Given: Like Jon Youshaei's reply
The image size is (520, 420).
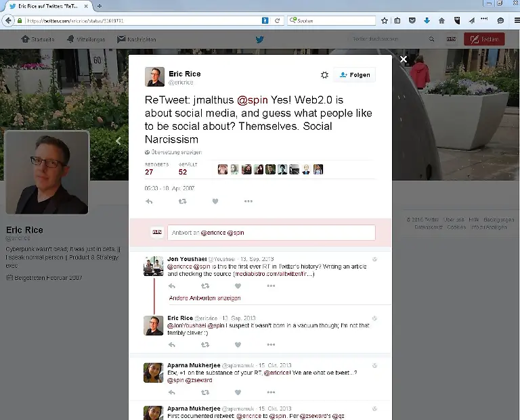Looking at the screenshot, I should click(x=238, y=286).
